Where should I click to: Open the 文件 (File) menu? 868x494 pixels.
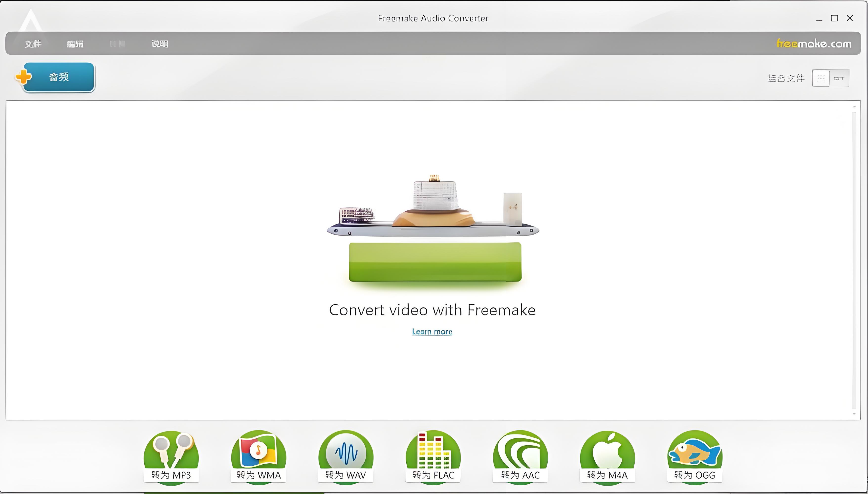coord(33,44)
